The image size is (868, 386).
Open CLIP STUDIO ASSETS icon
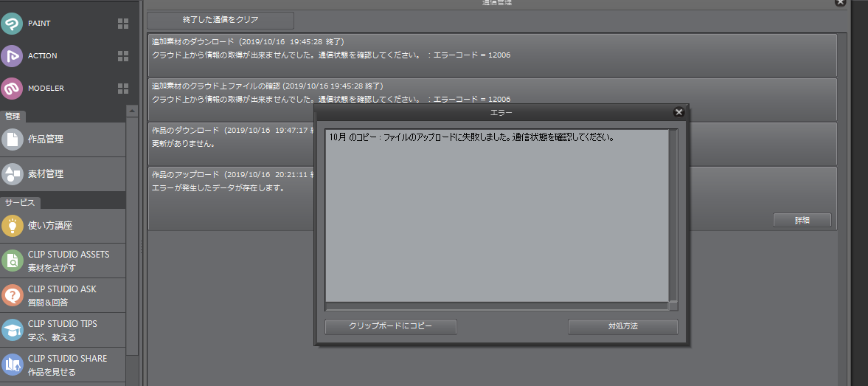(x=13, y=261)
